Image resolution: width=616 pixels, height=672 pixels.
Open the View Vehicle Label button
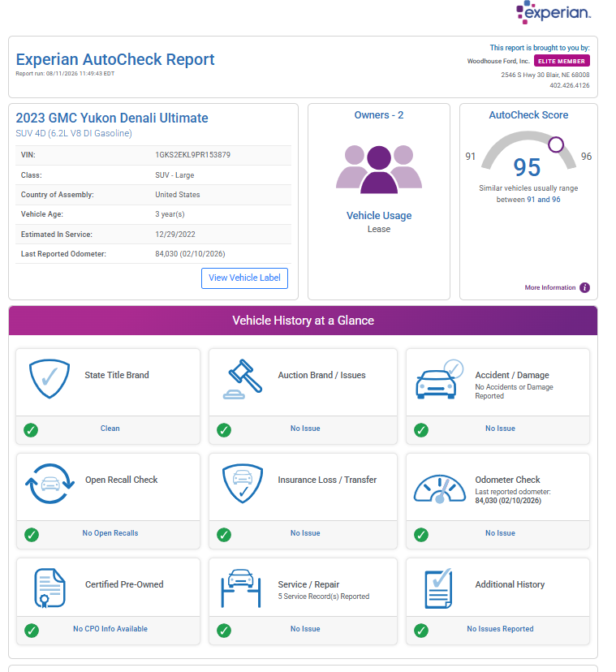coord(244,278)
